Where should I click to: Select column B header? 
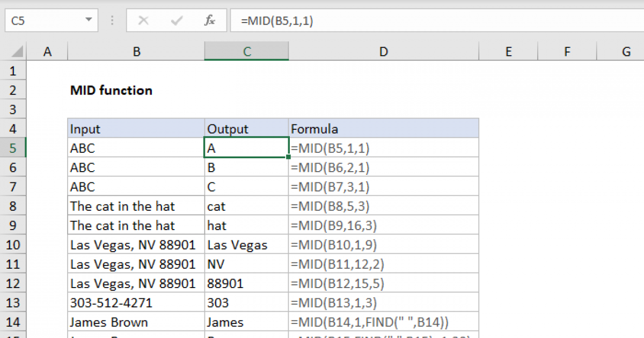[x=136, y=52]
